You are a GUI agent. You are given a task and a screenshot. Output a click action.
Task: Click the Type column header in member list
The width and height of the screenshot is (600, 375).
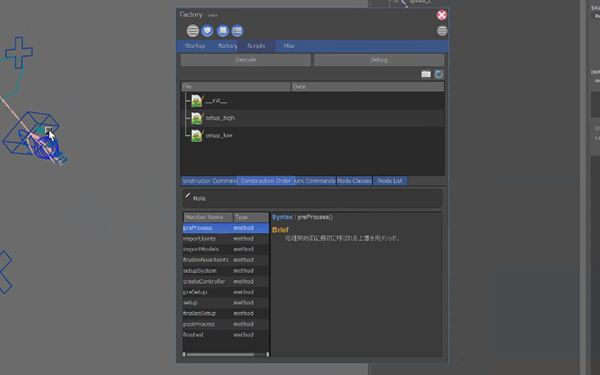(251, 217)
